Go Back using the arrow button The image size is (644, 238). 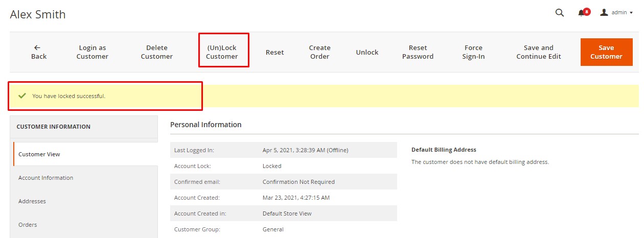tap(38, 52)
